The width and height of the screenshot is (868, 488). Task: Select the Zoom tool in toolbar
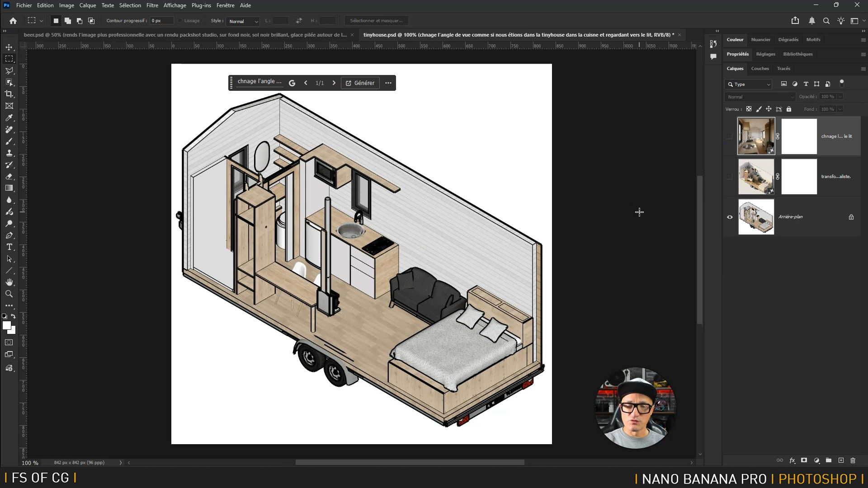click(x=9, y=294)
